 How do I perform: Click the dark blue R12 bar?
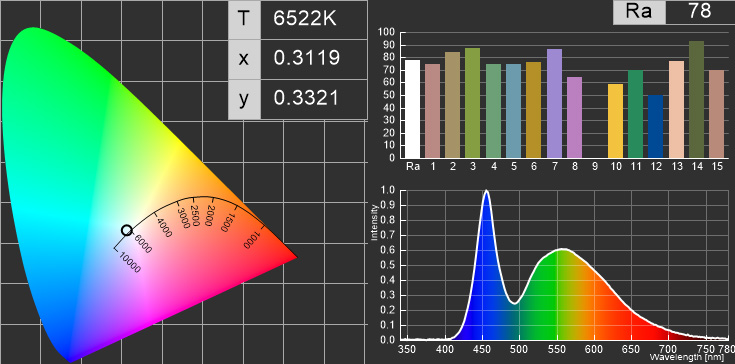tap(656, 126)
